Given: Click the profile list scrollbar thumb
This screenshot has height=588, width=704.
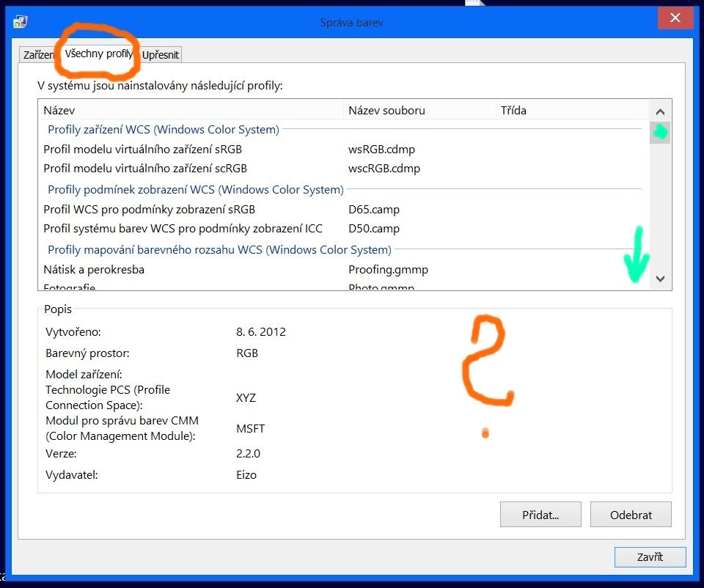Looking at the screenshot, I should tap(660, 133).
